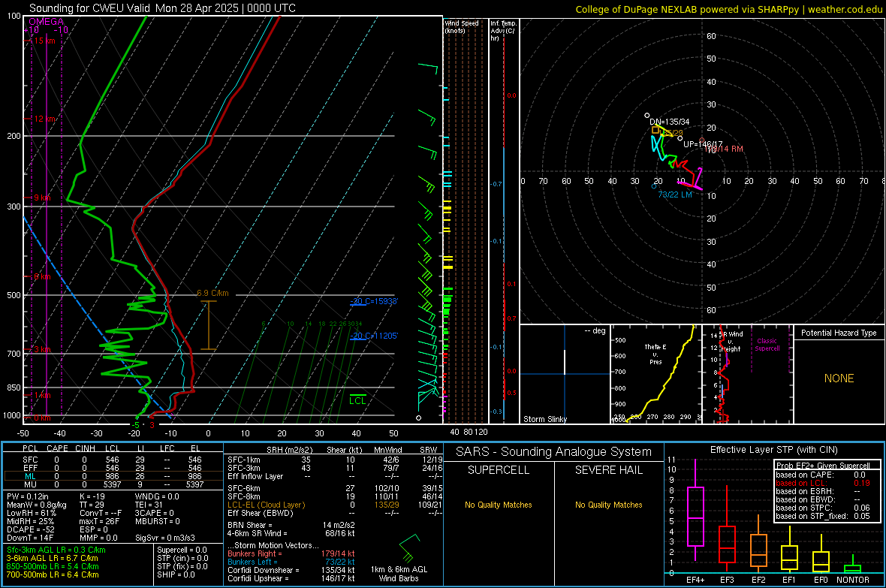Click the 73/22 LM hodograph label
Viewport: 886px width, 588px height.
point(675,194)
